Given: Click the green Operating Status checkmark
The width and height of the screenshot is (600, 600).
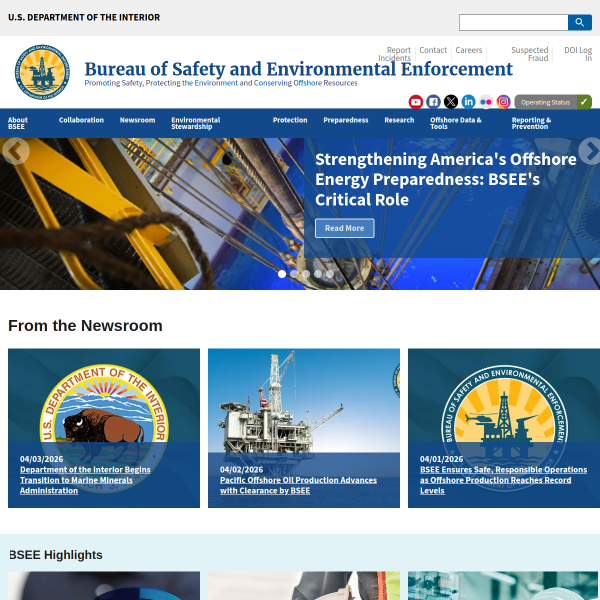Looking at the screenshot, I should coord(584,102).
